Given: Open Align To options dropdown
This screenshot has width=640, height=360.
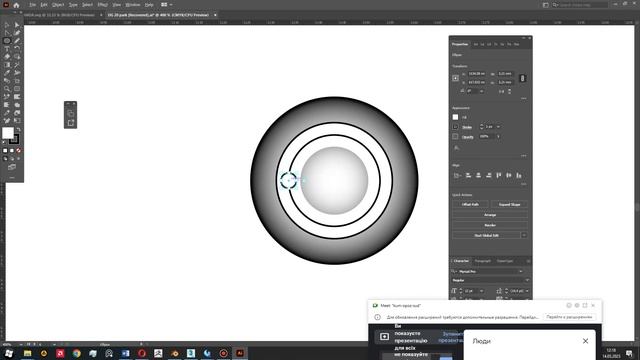Looking at the screenshot, I should 457,176.
